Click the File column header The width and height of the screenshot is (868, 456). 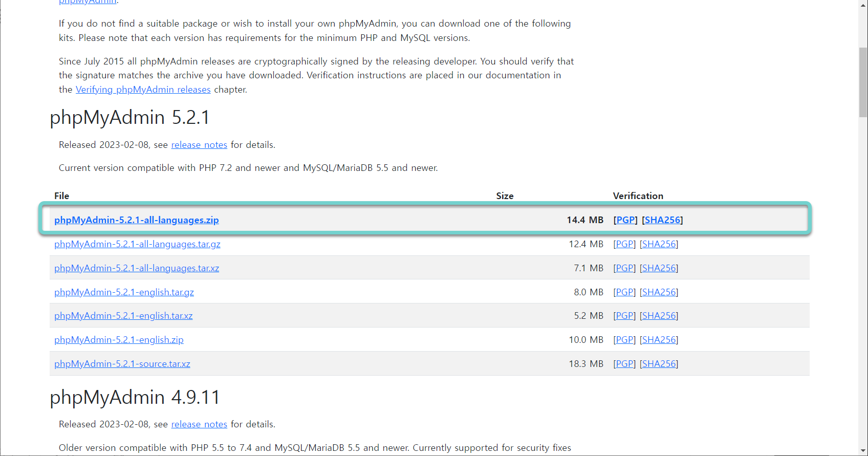tap(61, 196)
